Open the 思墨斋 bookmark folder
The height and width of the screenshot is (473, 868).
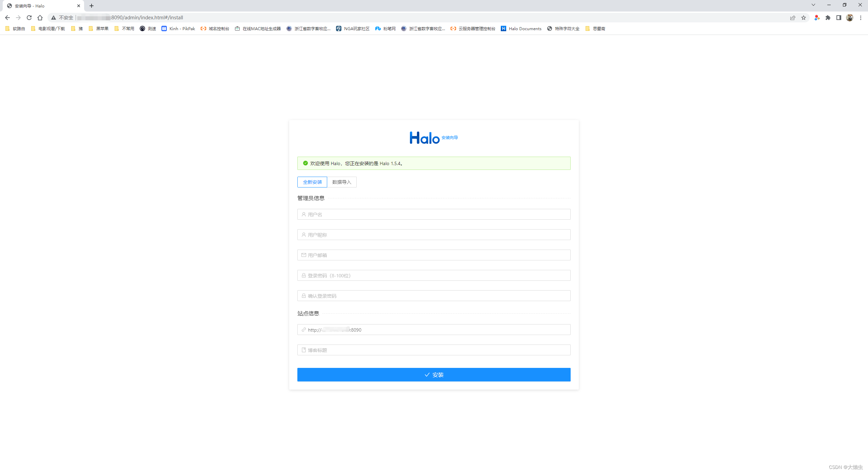pyautogui.click(x=595, y=28)
